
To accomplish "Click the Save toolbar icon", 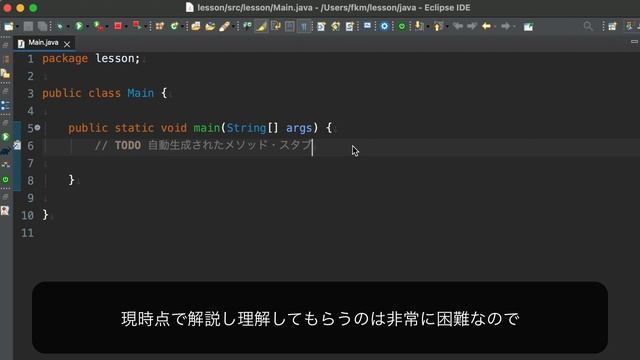I will [x=28, y=27].
